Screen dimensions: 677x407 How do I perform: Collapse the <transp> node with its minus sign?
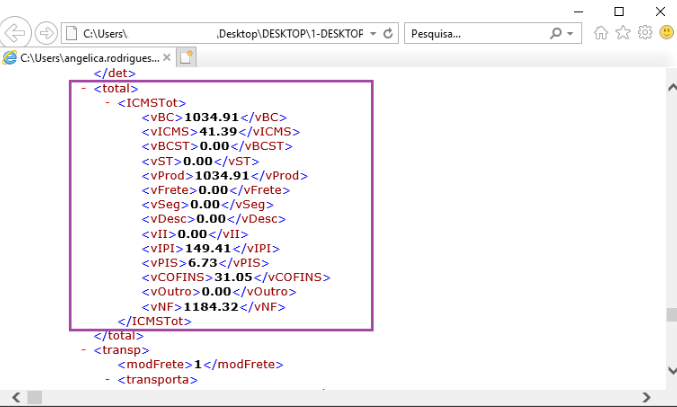pos(84,350)
